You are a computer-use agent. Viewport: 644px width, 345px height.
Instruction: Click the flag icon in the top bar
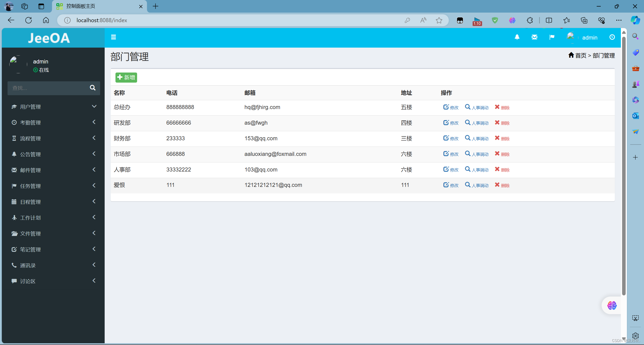[x=552, y=37]
